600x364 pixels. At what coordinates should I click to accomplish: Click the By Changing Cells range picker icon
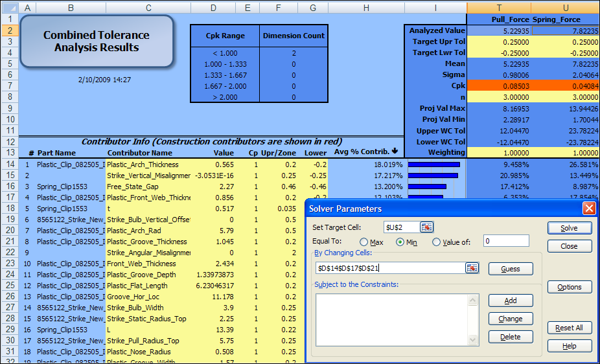472,268
